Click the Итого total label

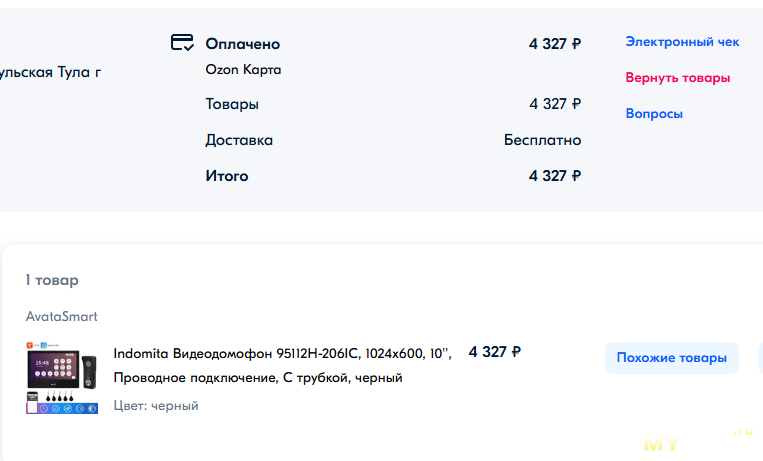pyautogui.click(x=227, y=176)
